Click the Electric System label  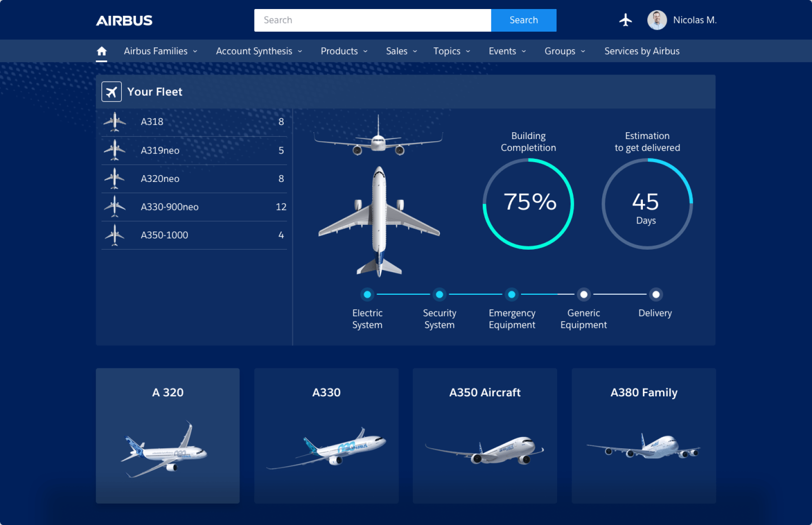(367, 319)
